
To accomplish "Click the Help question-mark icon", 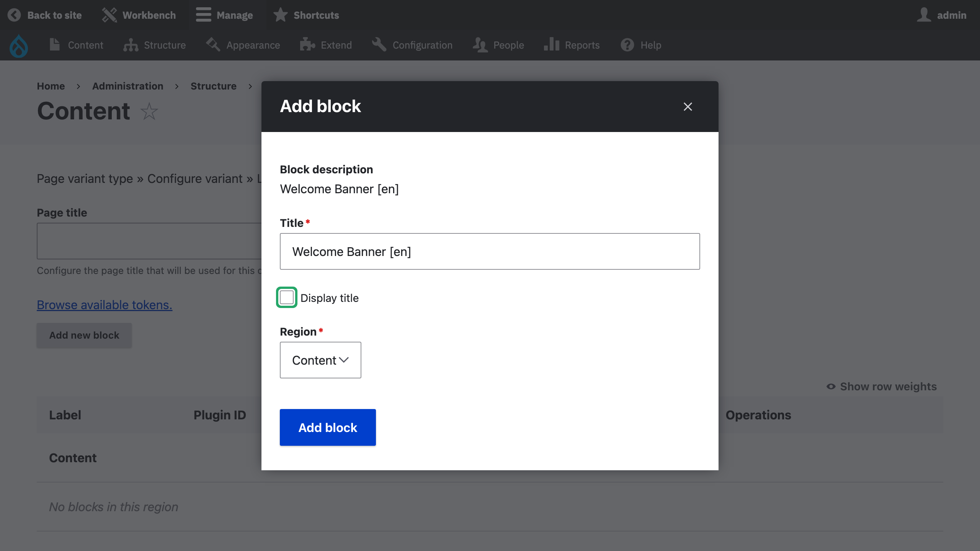I will click(x=626, y=45).
